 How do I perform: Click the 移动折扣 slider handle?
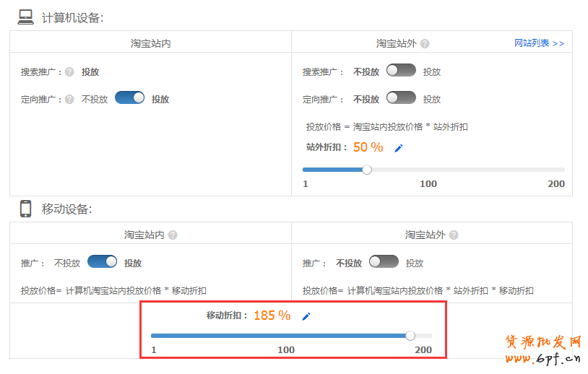click(x=410, y=335)
